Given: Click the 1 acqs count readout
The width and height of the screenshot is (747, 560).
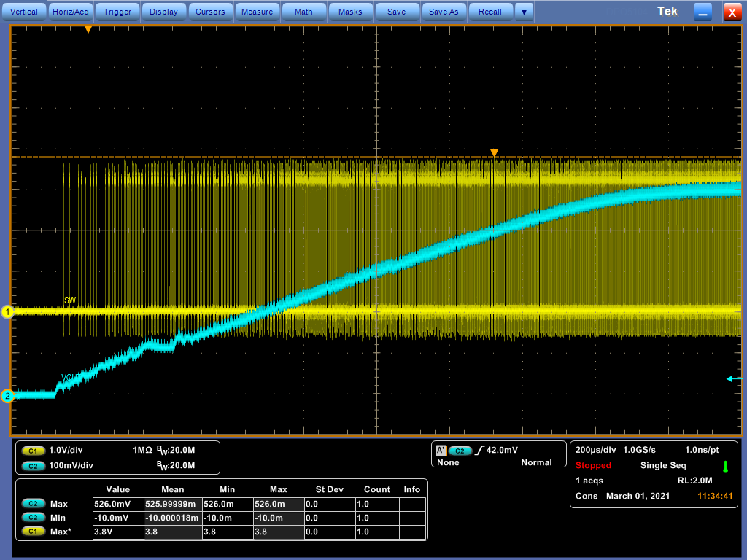Looking at the screenshot, I should point(589,481).
